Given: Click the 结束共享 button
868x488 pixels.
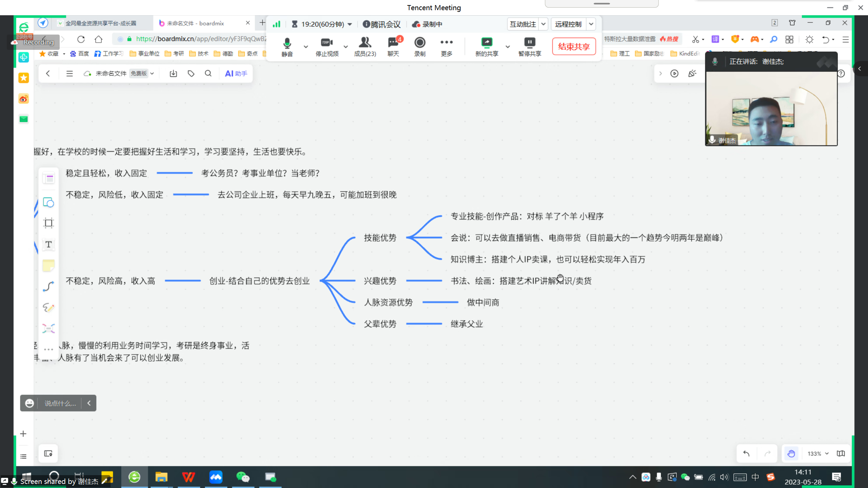Looking at the screenshot, I should tap(574, 46).
